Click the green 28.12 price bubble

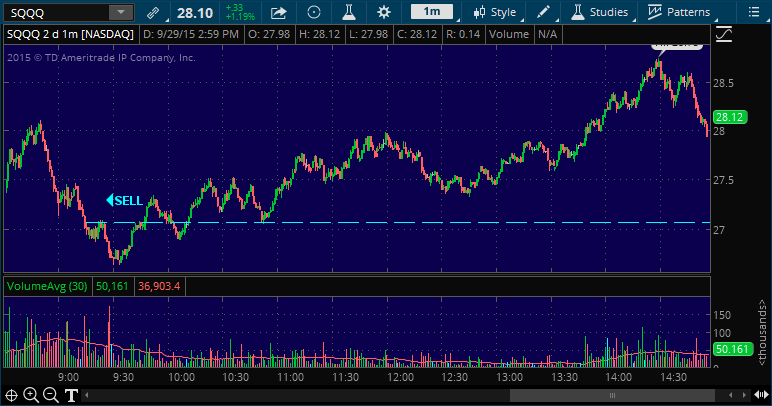click(727, 117)
